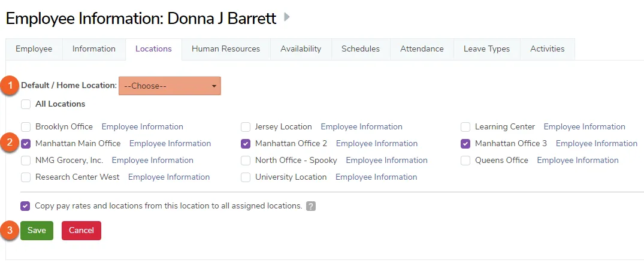Check the All Locations checkbox
Viewport: 644px width, 266px height.
pyautogui.click(x=26, y=104)
